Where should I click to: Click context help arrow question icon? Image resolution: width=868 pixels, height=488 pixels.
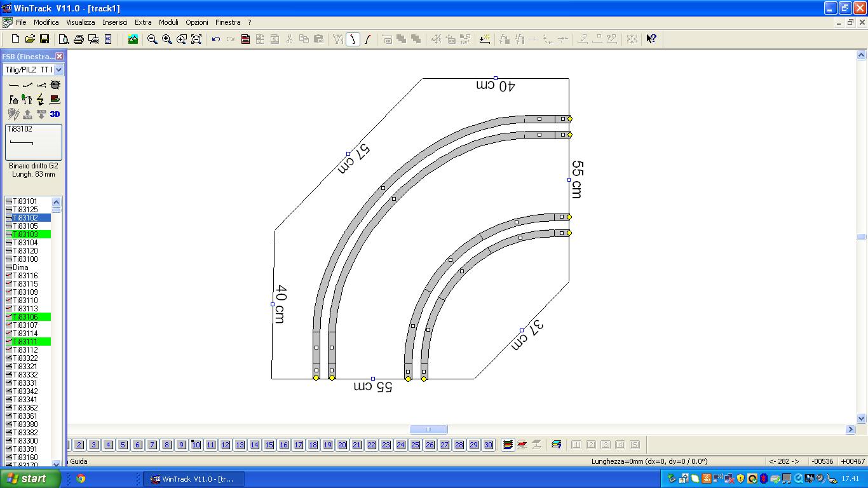coord(651,39)
